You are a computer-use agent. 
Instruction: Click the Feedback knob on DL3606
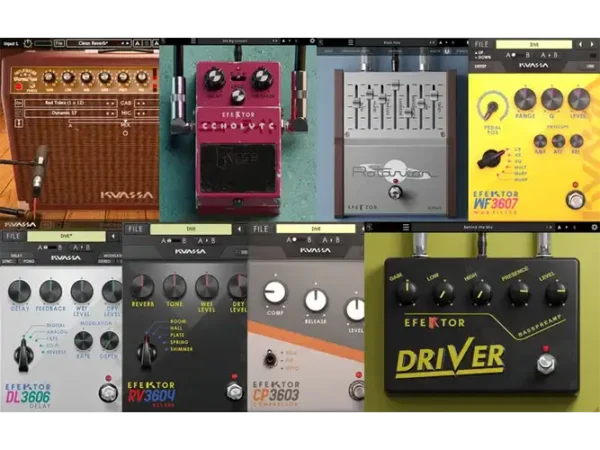51,291
